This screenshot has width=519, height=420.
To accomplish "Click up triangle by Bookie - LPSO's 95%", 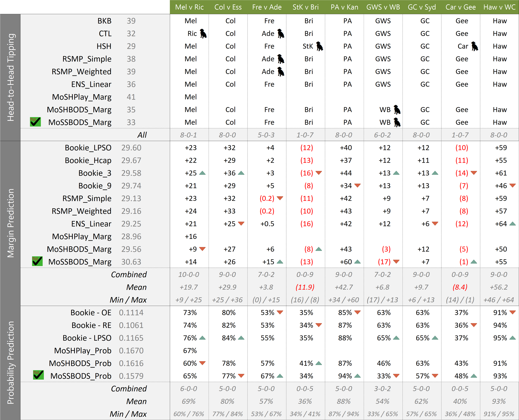I will click(x=513, y=338).
